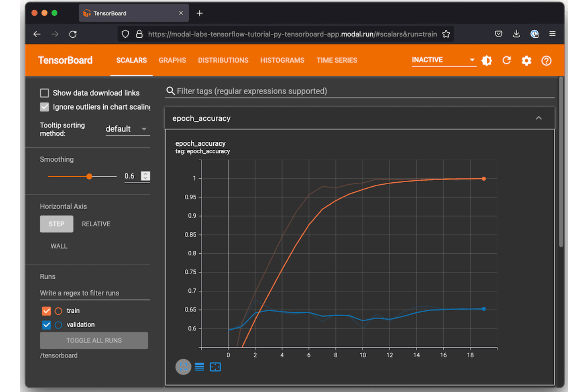Image resolution: width=588 pixels, height=392 pixels.
Task: Open the DISTRIBUTIONS tab
Action: click(x=223, y=60)
